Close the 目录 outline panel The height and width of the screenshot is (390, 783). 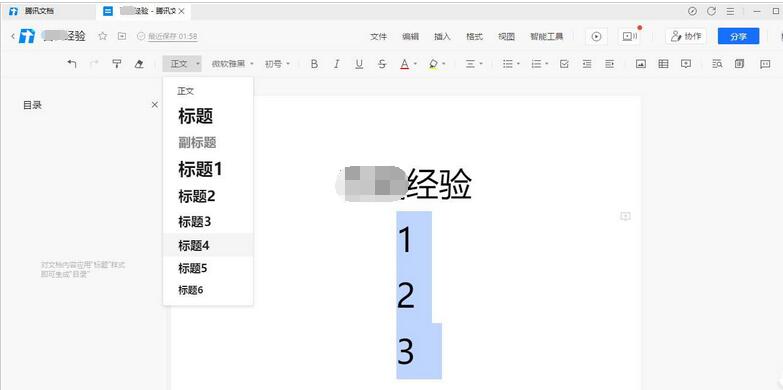[155, 105]
